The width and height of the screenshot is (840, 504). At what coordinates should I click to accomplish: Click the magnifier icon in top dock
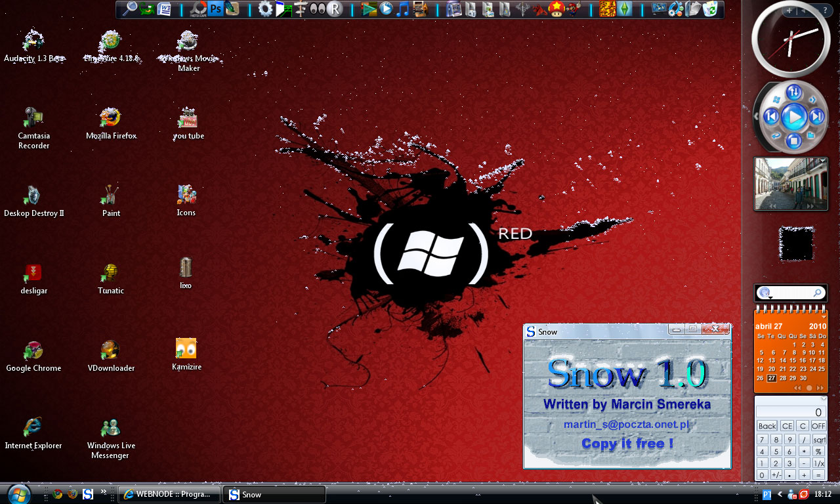pyautogui.click(x=131, y=9)
